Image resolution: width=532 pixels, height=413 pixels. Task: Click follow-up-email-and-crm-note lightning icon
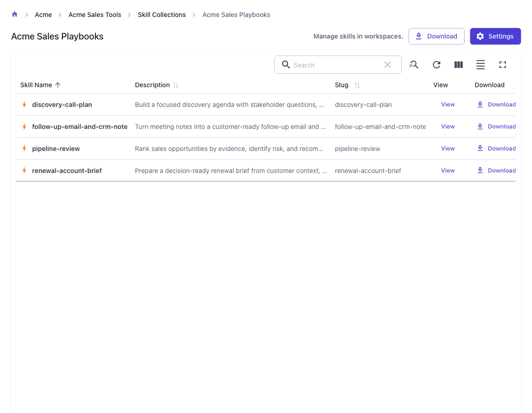tap(24, 127)
